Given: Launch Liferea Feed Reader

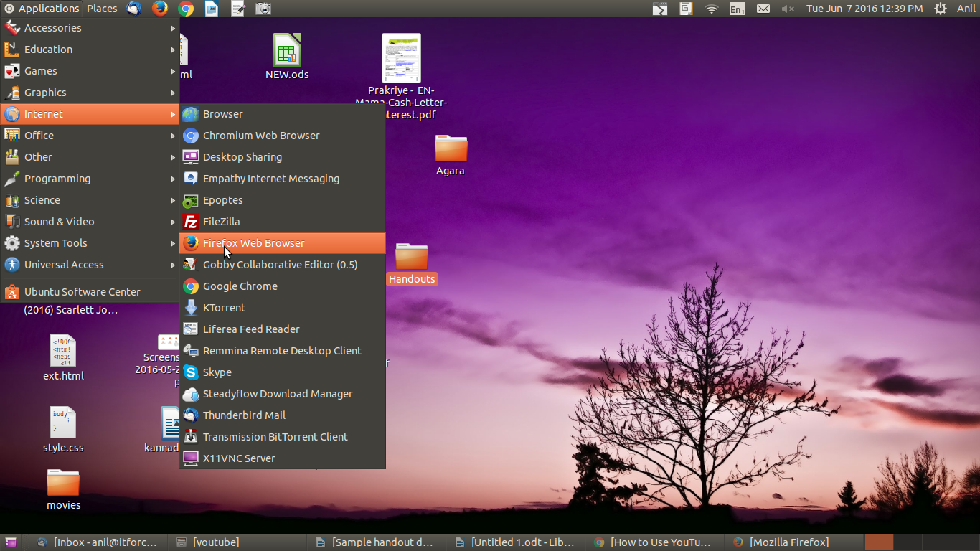Looking at the screenshot, I should point(282,329).
